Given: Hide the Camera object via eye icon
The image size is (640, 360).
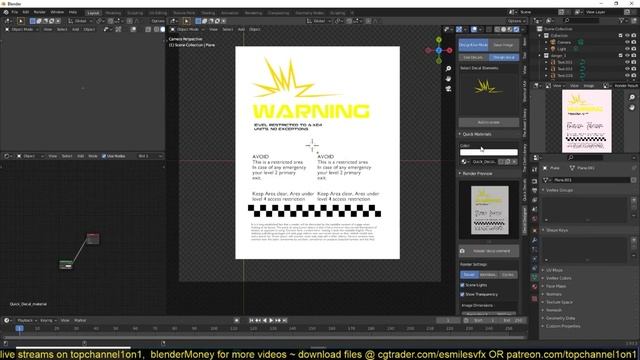Looking at the screenshot, I should pos(627,42).
